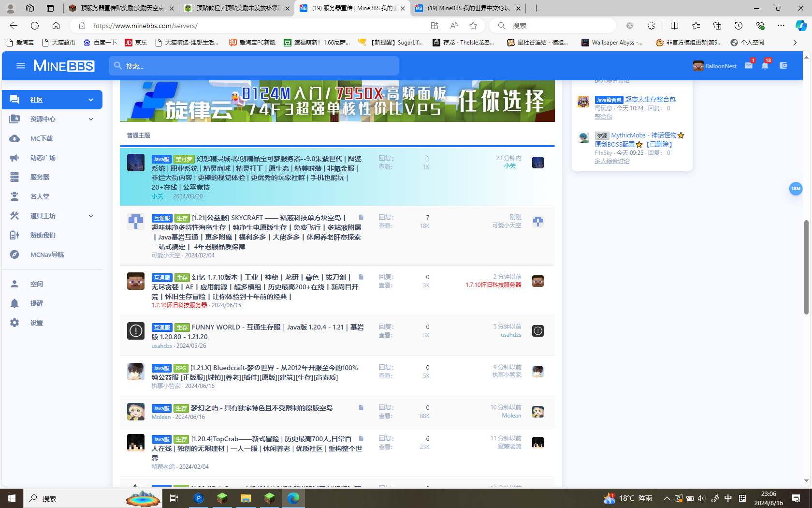The height and width of the screenshot is (508, 812).
Task: Expand the 资源中心 sidebar section
Action: (x=91, y=119)
